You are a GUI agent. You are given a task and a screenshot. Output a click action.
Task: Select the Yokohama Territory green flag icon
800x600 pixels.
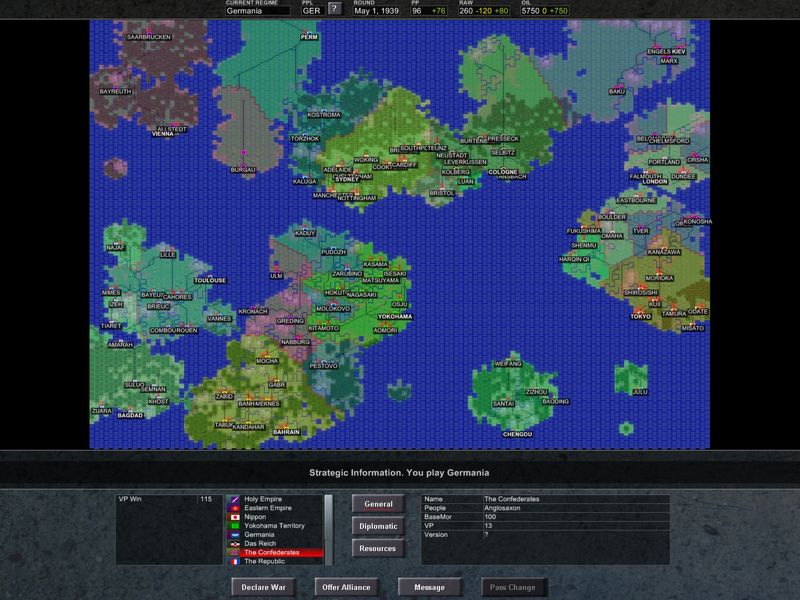click(235, 526)
